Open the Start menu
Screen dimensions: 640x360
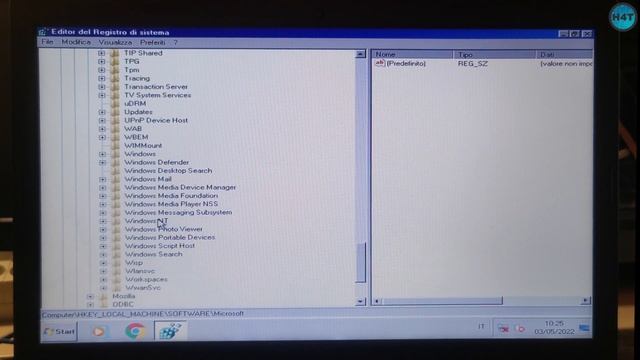pyautogui.click(x=60, y=331)
